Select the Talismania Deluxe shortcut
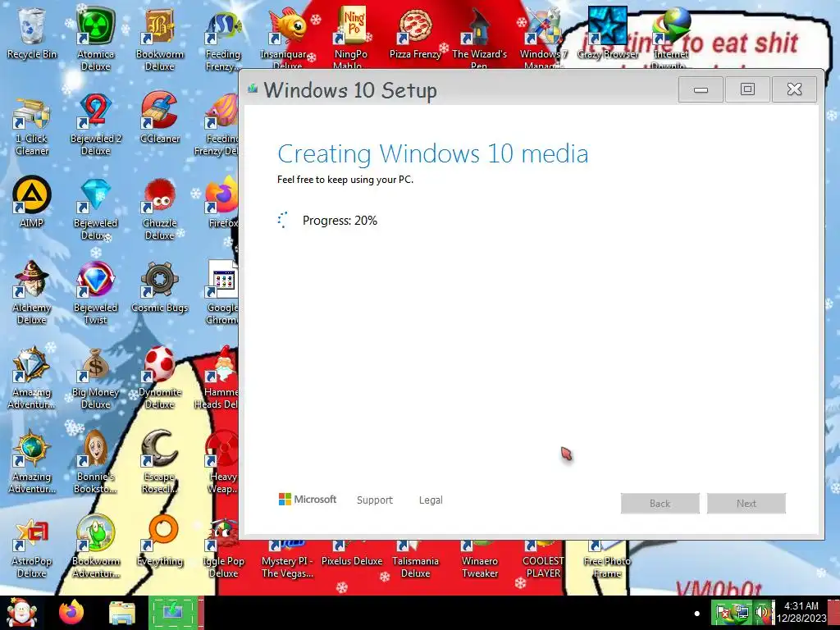Image resolution: width=840 pixels, height=630 pixels. 415,559
